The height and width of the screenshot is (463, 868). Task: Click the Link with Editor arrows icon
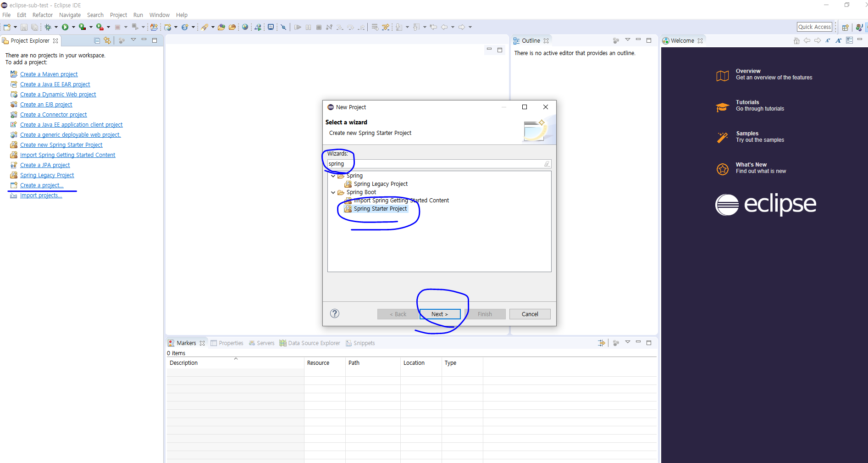coord(107,40)
